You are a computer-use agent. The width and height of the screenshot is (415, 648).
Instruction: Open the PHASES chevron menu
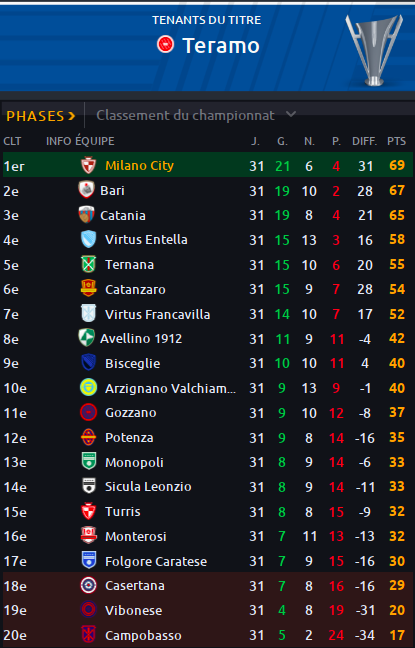[41, 116]
